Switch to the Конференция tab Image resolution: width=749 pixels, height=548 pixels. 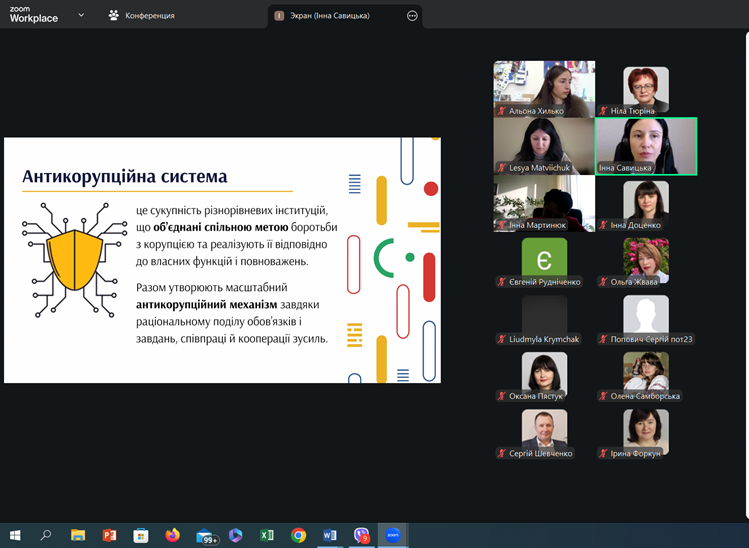tap(149, 16)
